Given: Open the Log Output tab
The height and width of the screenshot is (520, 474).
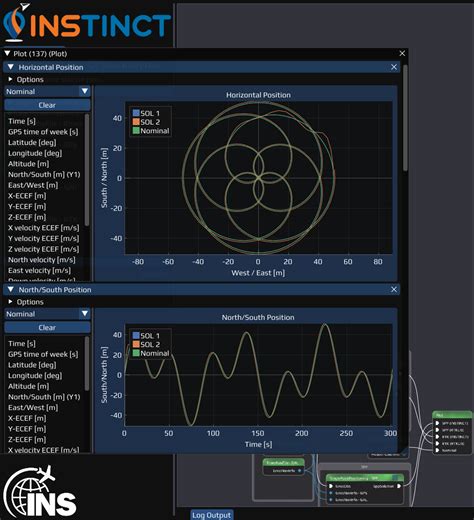Looking at the screenshot, I should click(211, 515).
